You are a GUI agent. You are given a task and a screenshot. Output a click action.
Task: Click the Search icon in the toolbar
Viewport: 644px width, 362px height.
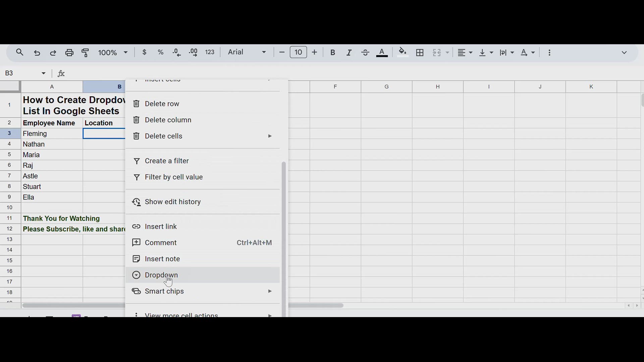click(19, 53)
